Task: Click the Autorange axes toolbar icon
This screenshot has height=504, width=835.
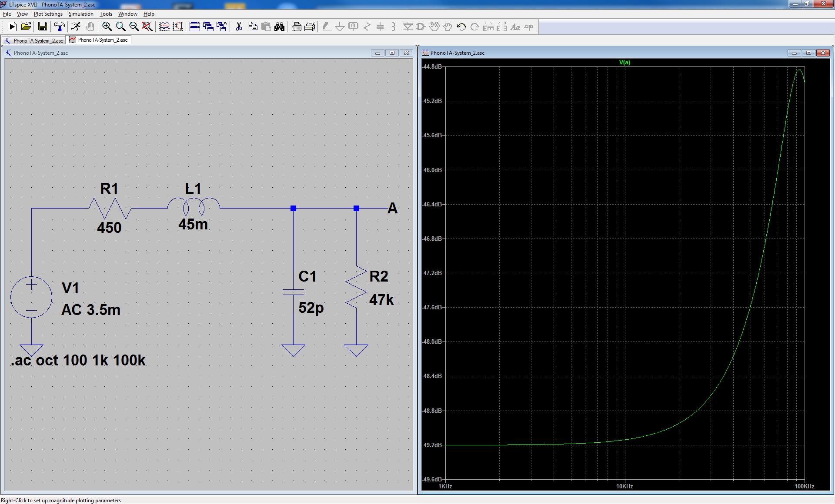Action: pyautogui.click(x=178, y=27)
